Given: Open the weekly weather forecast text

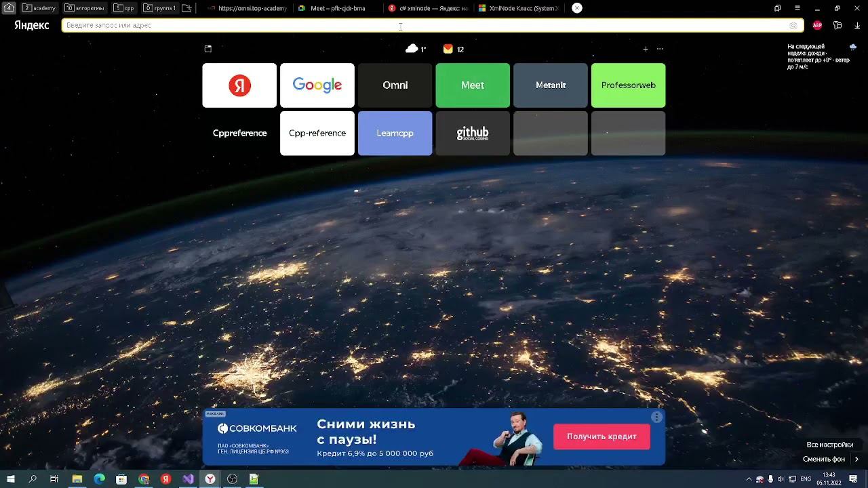Looking at the screenshot, I should pyautogui.click(x=818, y=57).
